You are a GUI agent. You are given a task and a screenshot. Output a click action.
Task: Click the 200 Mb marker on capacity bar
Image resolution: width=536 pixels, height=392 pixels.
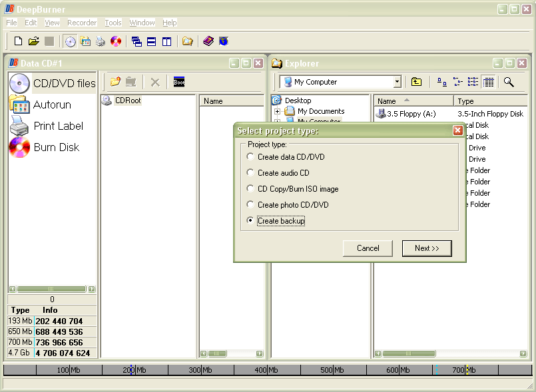(134, 370)
